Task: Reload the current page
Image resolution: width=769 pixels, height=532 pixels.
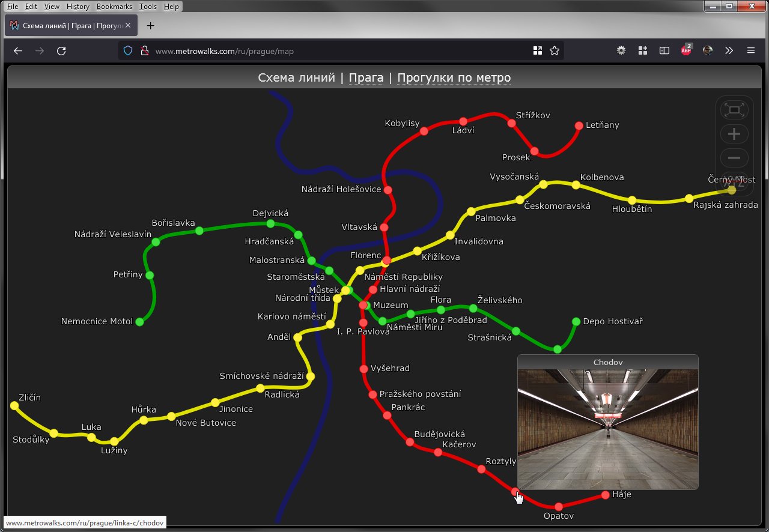Action: 61,51
